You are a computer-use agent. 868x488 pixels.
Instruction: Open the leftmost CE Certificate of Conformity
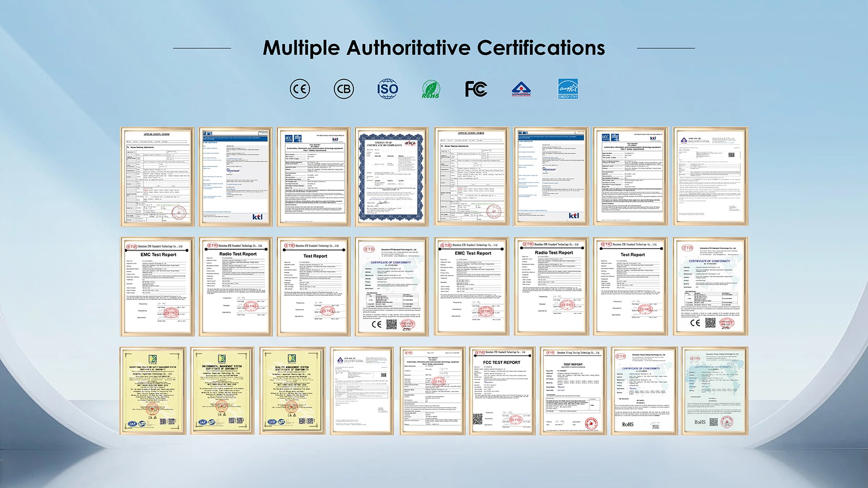point(392,286)
